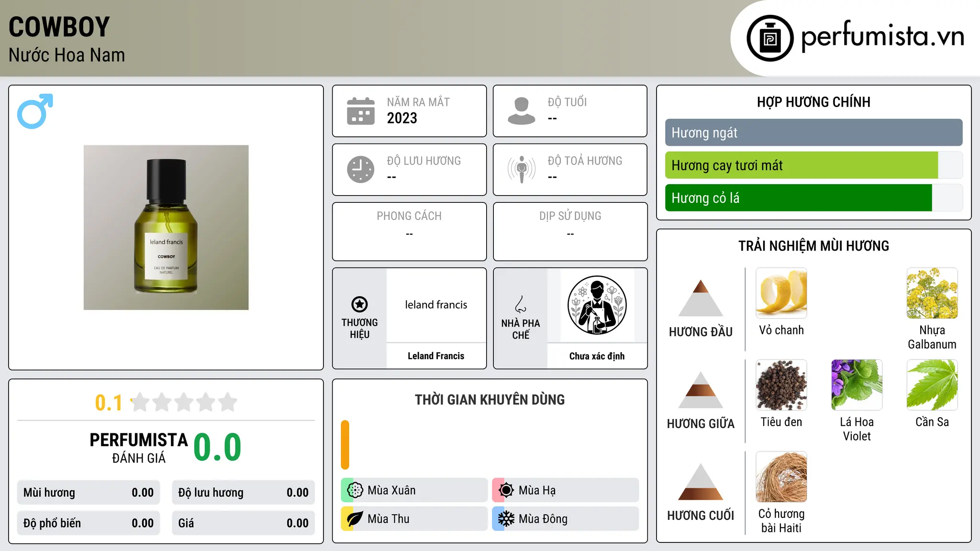Select the Vỏ chanh lemon peel image

coord(781,293)
